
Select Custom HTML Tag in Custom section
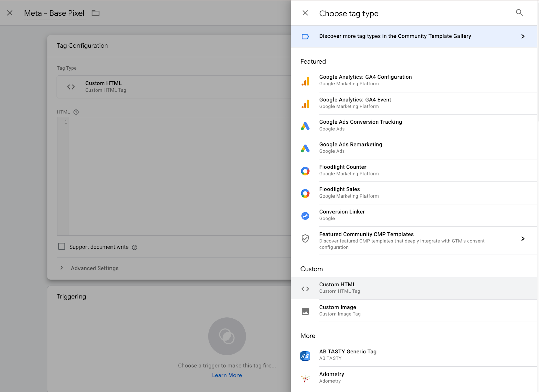414,288
